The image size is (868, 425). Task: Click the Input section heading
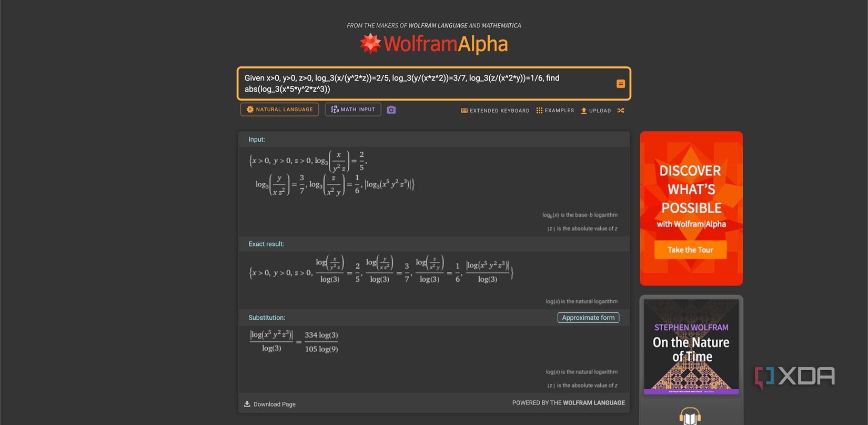point(257,140)
